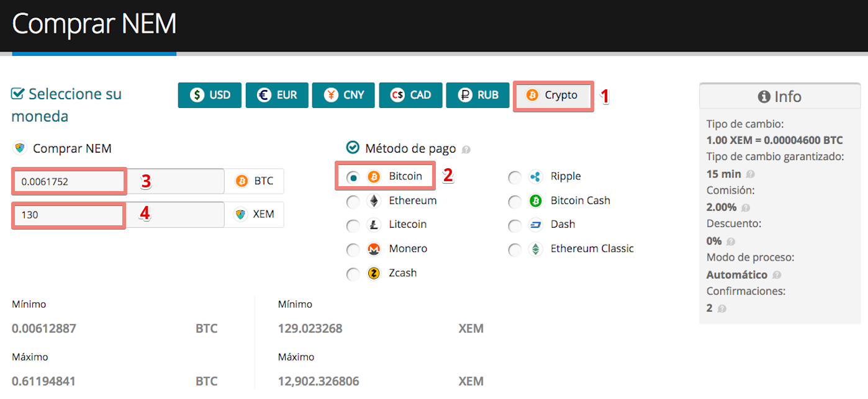
Task: Click the Comprar NEM page title
Action: [x=94, y=24]
